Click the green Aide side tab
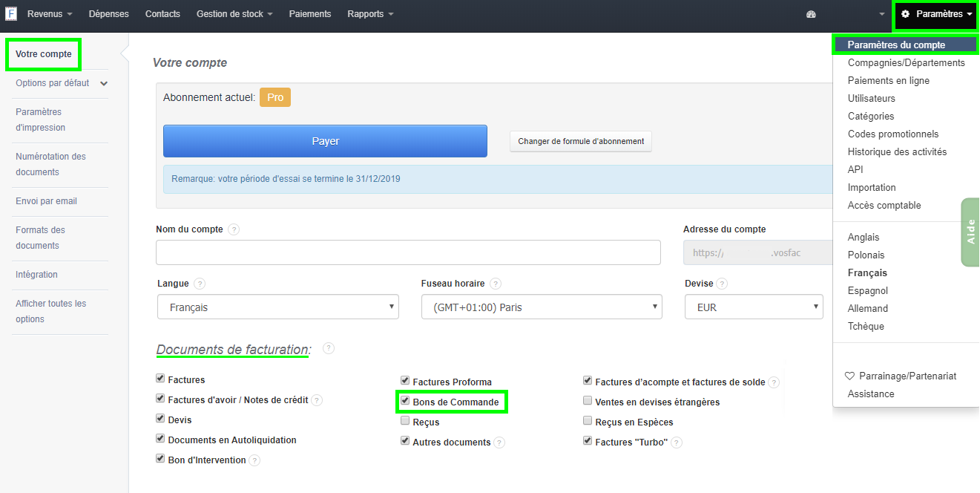The height and width of the screenshot is (493, 980). click(970, 232)
